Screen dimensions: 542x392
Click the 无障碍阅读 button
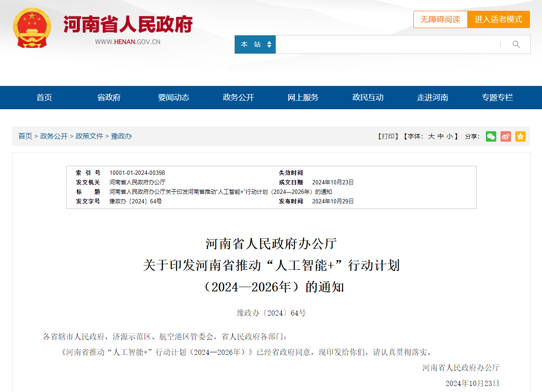coord(440,19)
